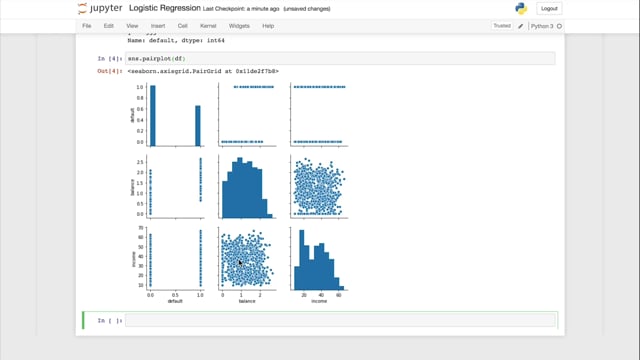Click the Out[4] output prompt

point(109,71)
